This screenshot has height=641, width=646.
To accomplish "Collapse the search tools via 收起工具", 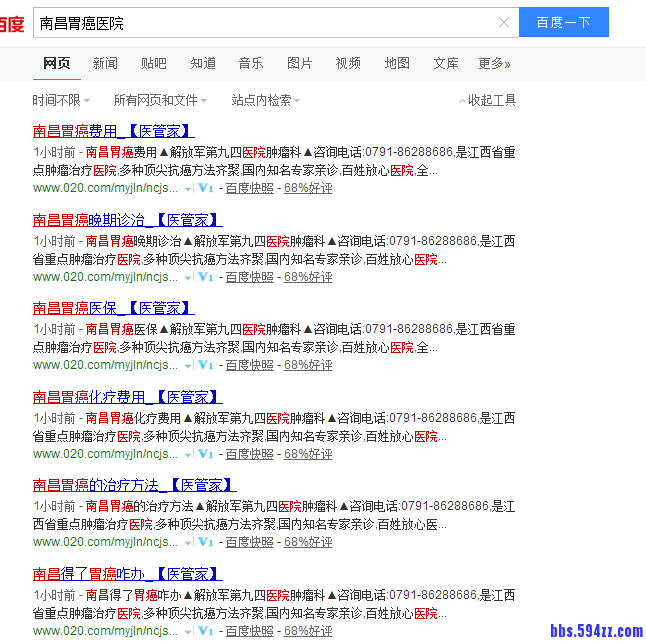I will point(487,100).
